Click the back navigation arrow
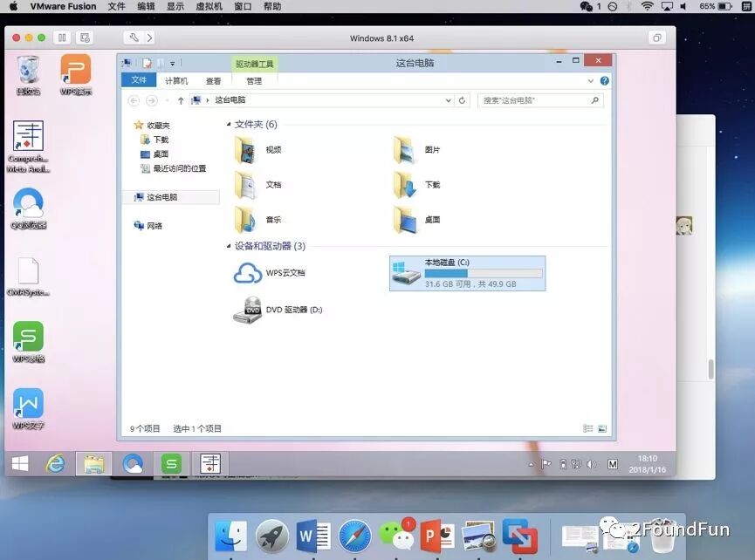 [x=134, y=100]
